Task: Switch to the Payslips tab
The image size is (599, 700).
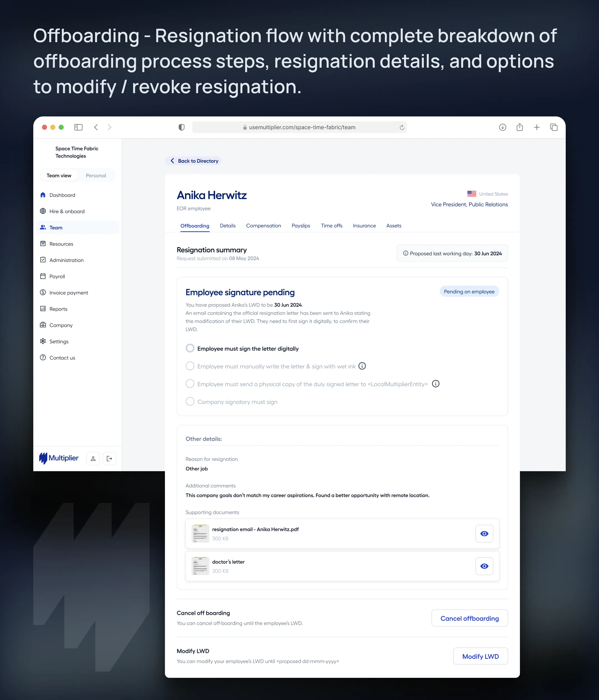Action: point(301,226)
